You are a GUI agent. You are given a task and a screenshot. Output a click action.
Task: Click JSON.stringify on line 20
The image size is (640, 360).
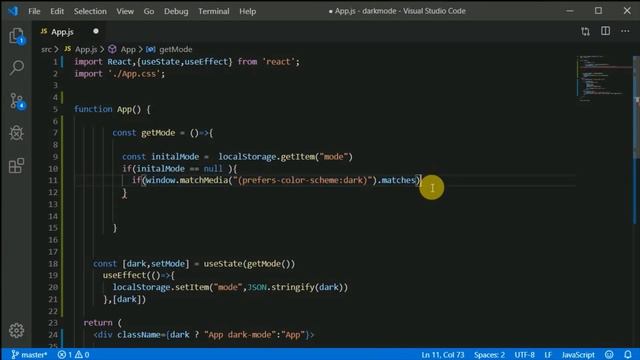click(281, 287)
